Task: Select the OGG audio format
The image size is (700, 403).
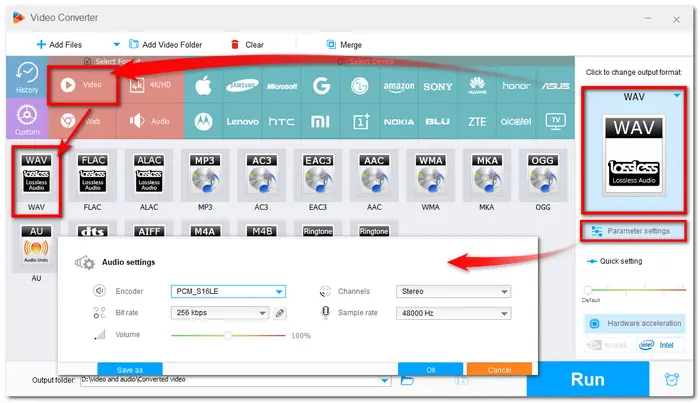Action: 543,181
